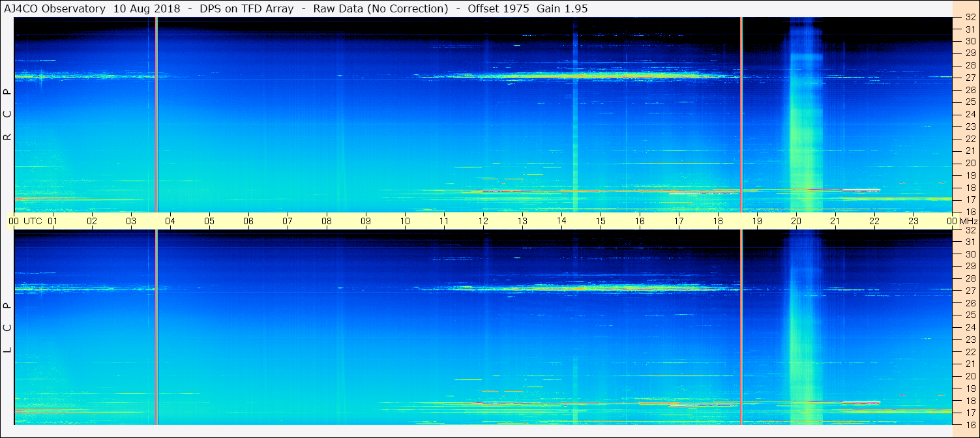This screenshot has width=980, height=438.
Task: Click the 32 MHz label of RCP panel
Action: pyautogui.click(x=970, y=18)
